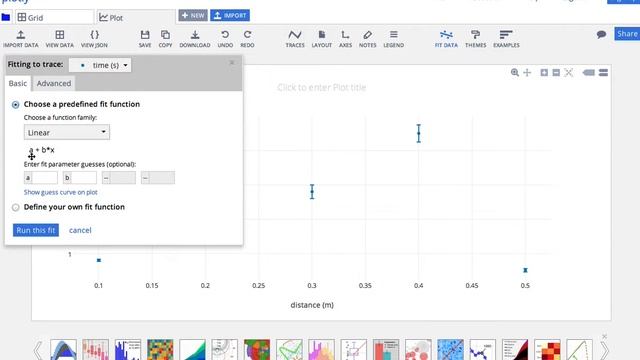Click the New button
Screen dimensions: 640x360
click(x=193, y=16)
